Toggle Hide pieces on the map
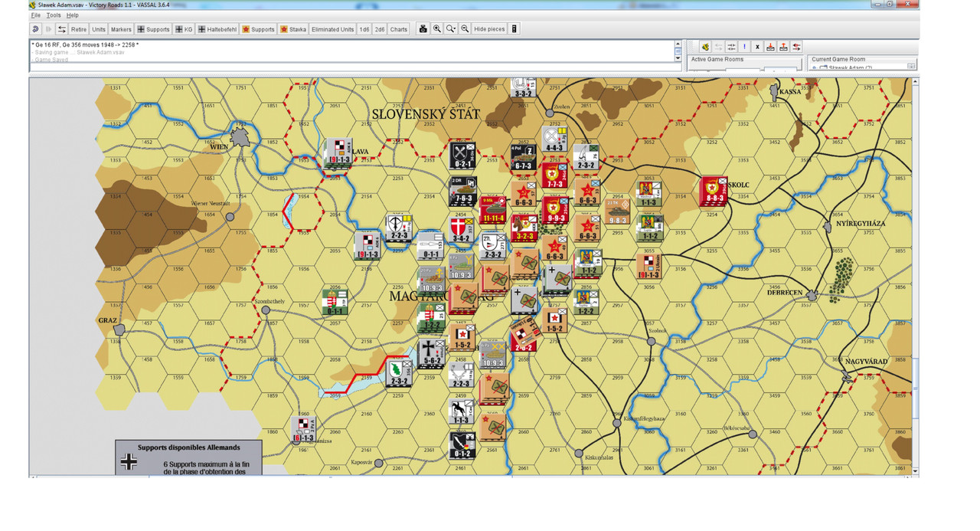980x531 pixels. click(x=489, y=29)
